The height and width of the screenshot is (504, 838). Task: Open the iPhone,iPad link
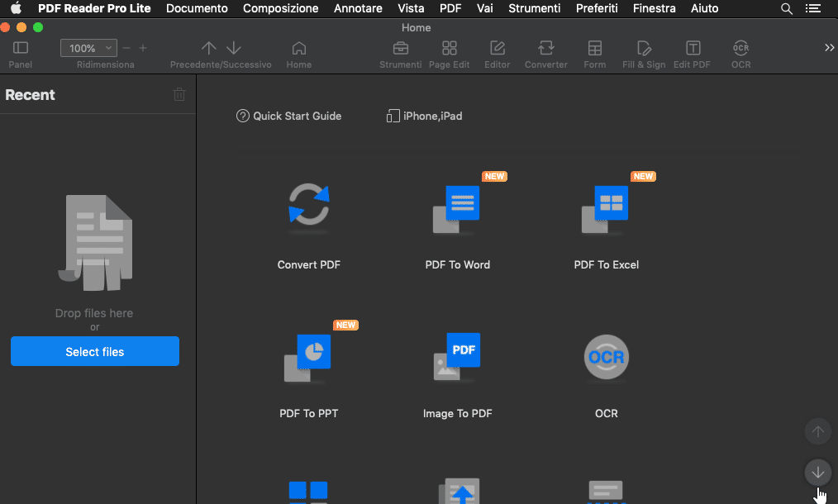pos(424,116)
